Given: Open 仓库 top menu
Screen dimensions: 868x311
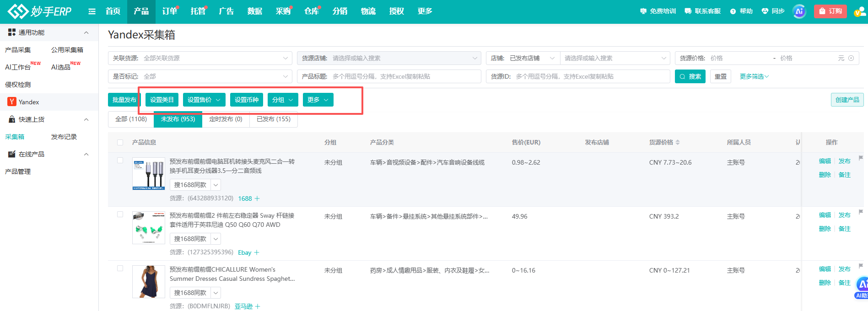Looking at the screenshot, I should (x=312, y=11).
